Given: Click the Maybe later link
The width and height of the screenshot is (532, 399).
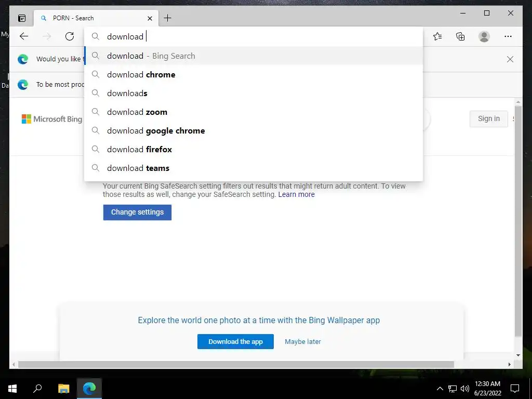Looking at the screenshot, I should (x=303, y=342).
